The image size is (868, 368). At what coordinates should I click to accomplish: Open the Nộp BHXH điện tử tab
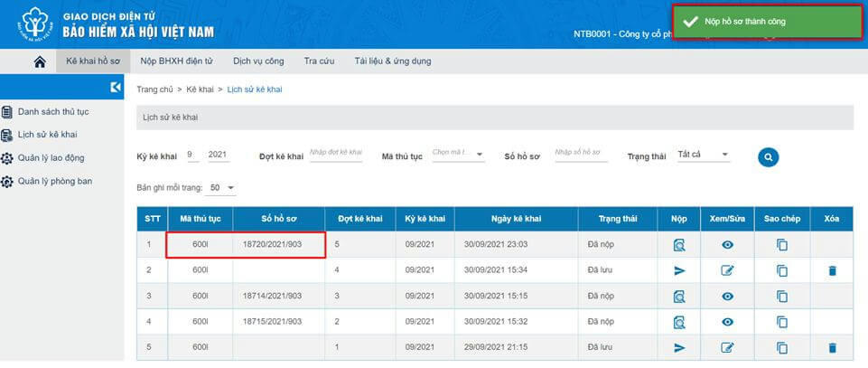pos(176,61)
